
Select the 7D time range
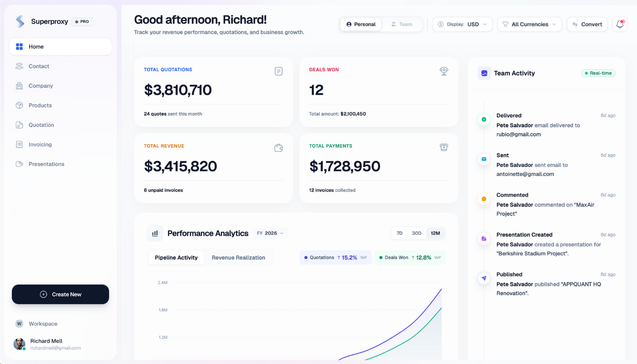coord(399,233)
